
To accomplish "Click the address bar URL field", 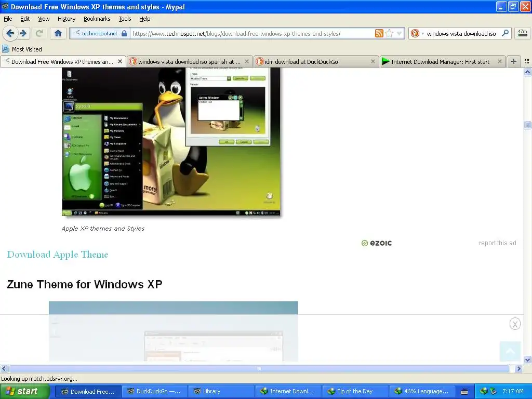I will [x=253, y=33].
